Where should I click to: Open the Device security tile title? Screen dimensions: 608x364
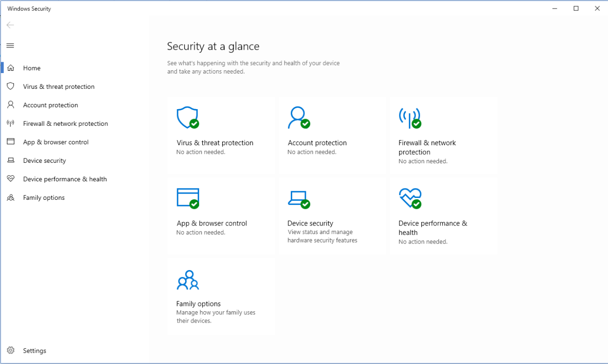[x=310, y=224]
